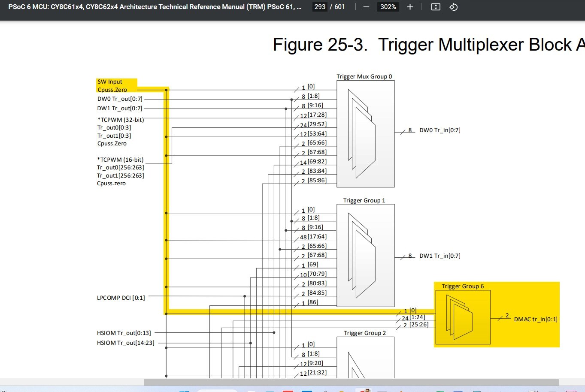
Task: Click the fit to page icon
Action: (436, 7)
